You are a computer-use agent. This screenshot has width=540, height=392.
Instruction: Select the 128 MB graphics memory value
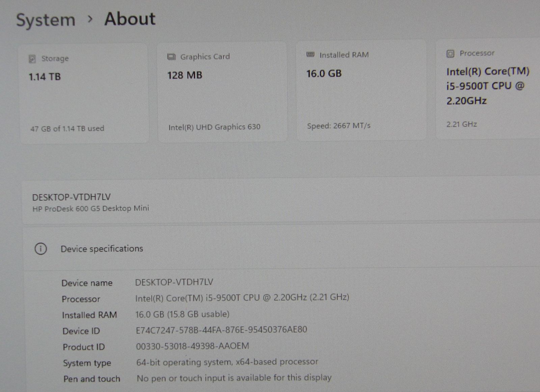click(185, 75)
